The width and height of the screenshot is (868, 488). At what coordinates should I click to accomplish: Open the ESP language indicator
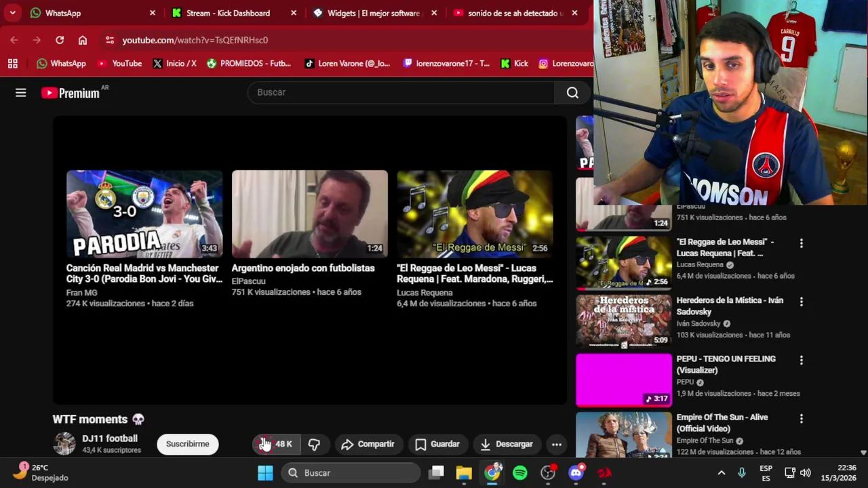[766, 472]
